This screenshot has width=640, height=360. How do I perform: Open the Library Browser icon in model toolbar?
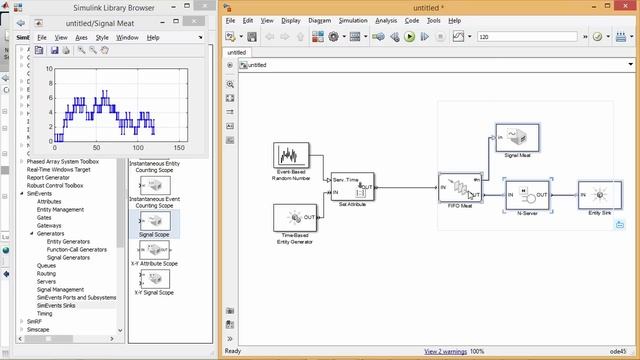coord(318,37)
